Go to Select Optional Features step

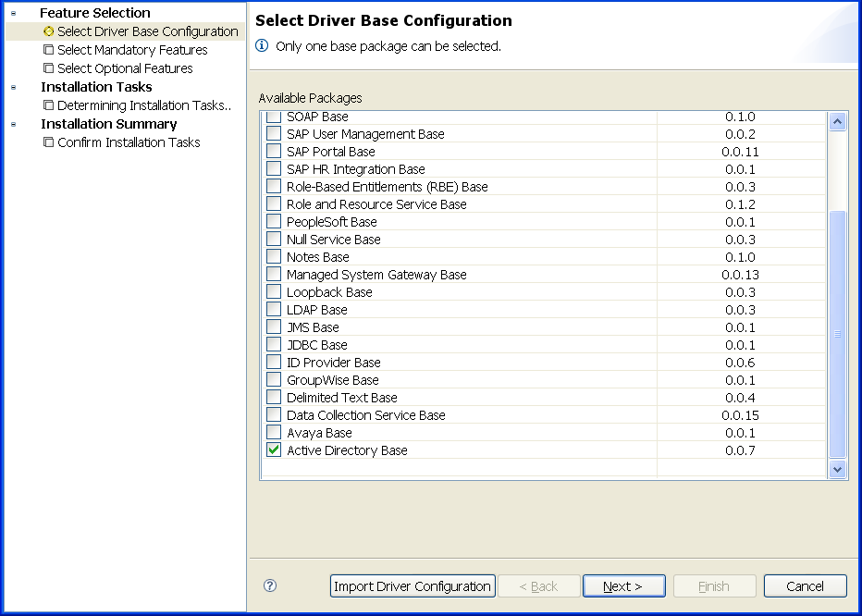pyautogui.click(x=126, y=68)
